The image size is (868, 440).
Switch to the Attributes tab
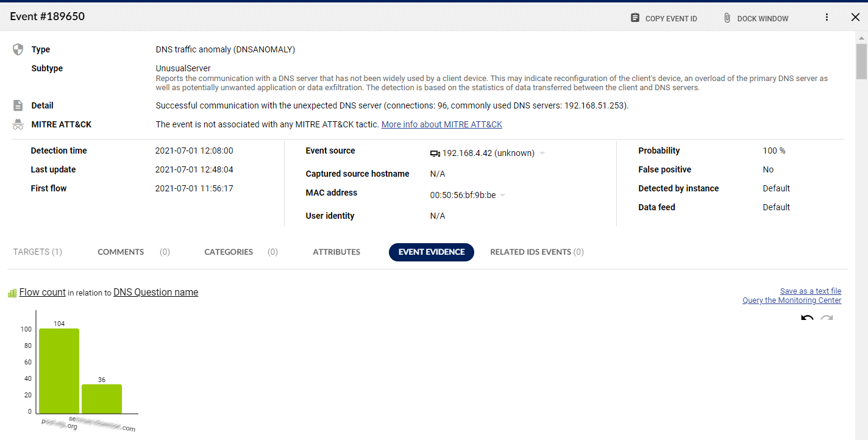pyautogui.click(x=336, y=252)
